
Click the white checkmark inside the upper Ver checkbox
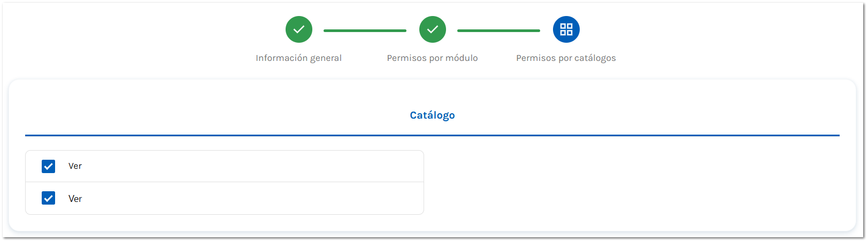(48, 167)
